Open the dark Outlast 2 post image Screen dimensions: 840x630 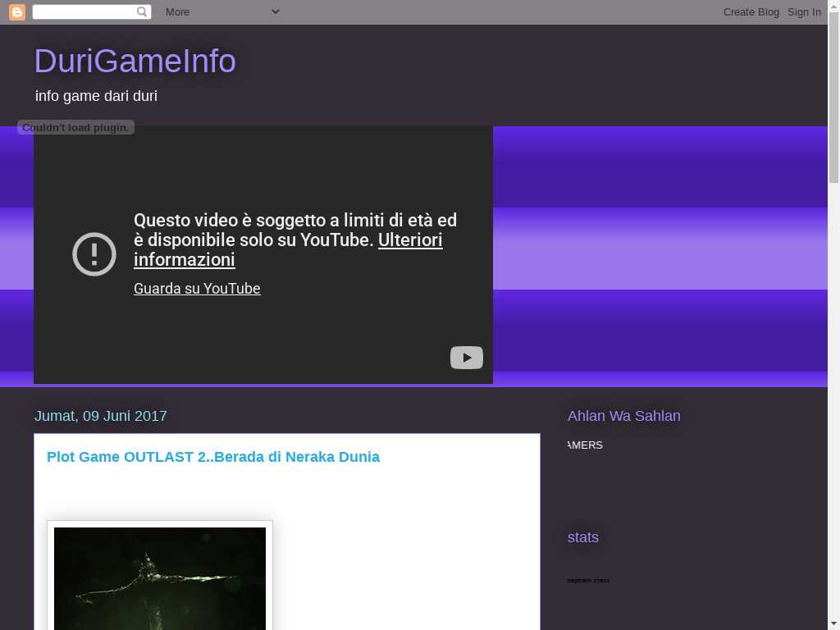[160, 578]
